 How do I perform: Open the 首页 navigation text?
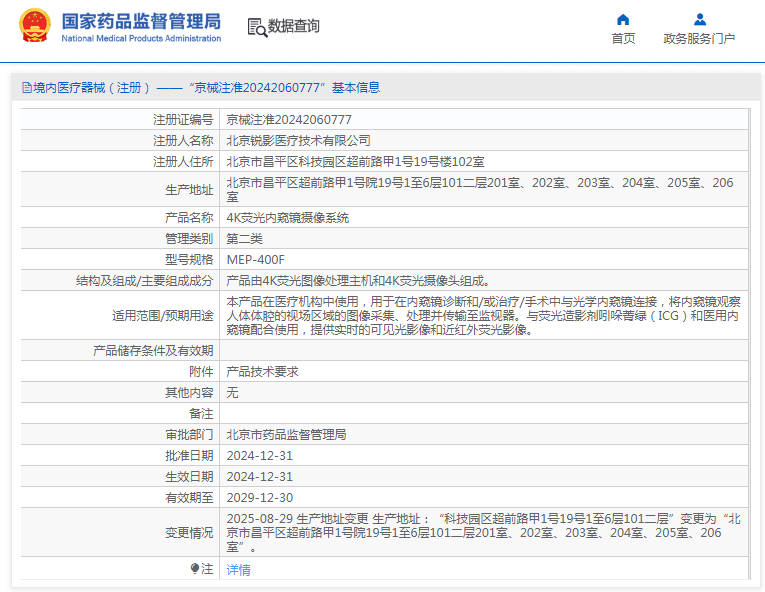pyautogui.click(x=623, y=39)
